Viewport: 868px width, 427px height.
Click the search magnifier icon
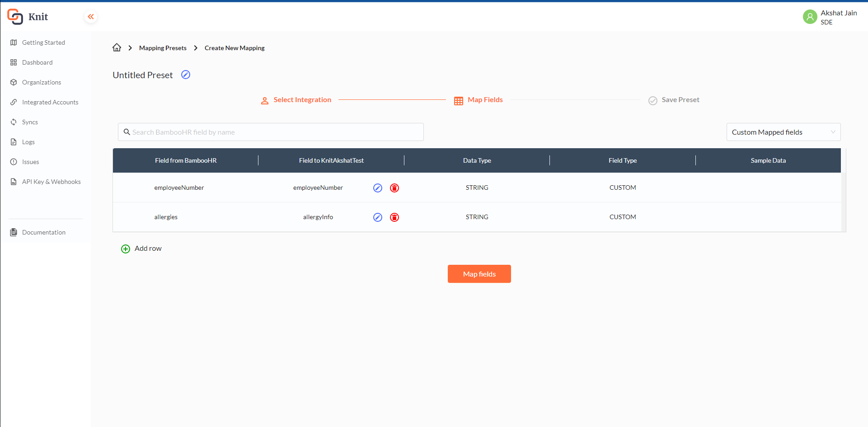coord(127,132)
